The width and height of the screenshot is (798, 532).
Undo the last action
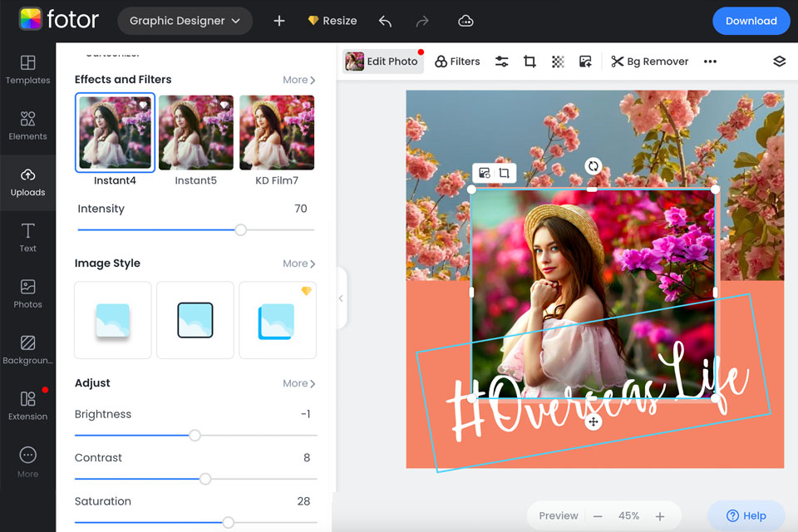(x=385, y=21)
